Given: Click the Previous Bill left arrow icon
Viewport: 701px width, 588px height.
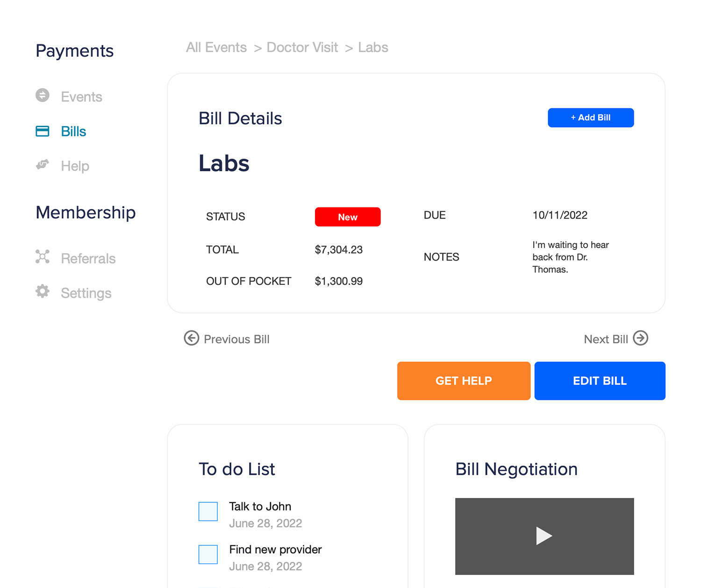Looking at the screenshot, I should pos(191,338).
